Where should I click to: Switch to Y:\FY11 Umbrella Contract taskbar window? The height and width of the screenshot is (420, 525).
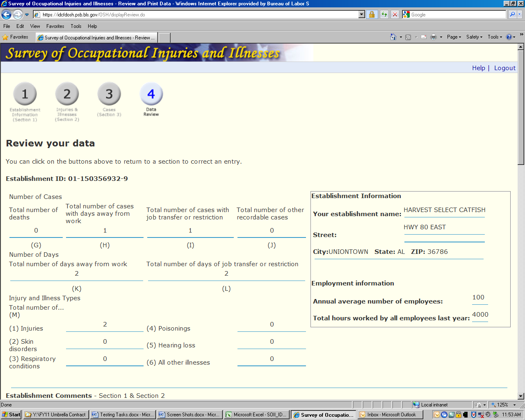pyautogui.click(x=55, y=415)
